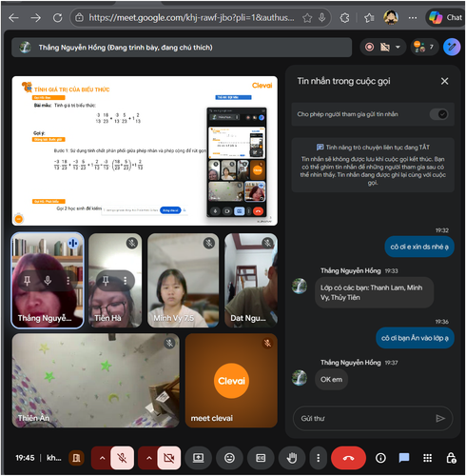Open more options in the call controls

pos(319,458)
